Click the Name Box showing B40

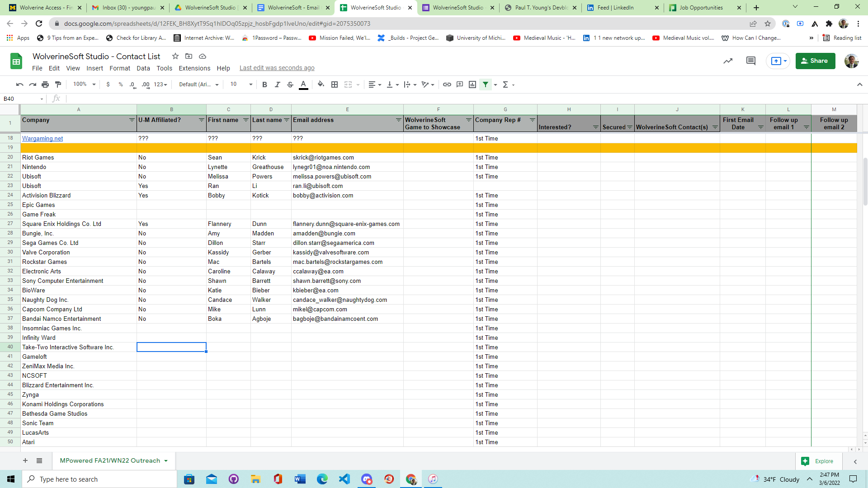tap(23, 99)
